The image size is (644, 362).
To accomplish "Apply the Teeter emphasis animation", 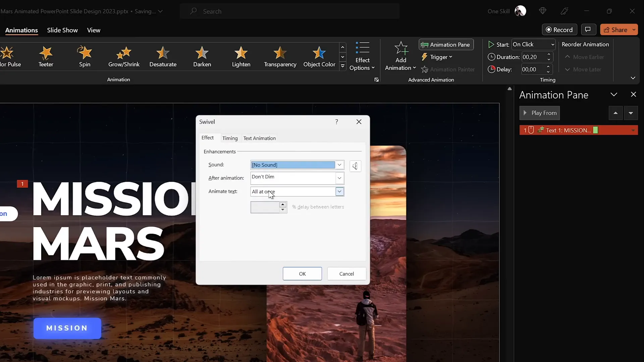I will (x=46, y=56).
